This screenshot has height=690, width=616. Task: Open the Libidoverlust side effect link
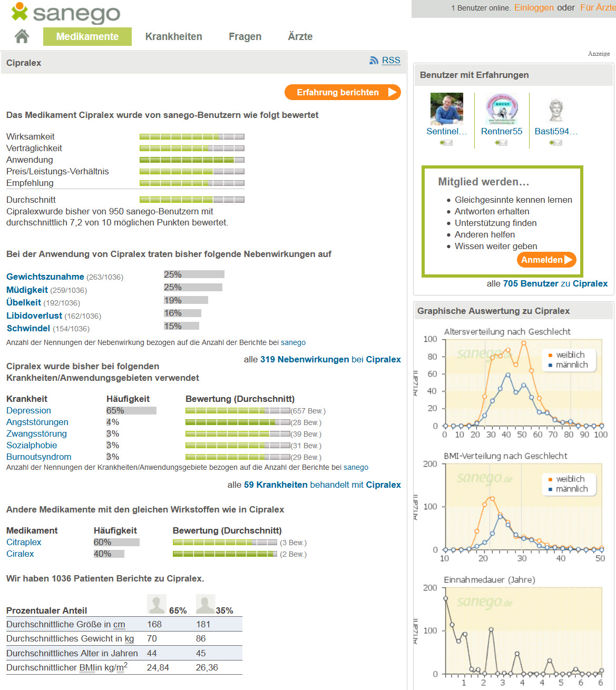tap(34, 316)
